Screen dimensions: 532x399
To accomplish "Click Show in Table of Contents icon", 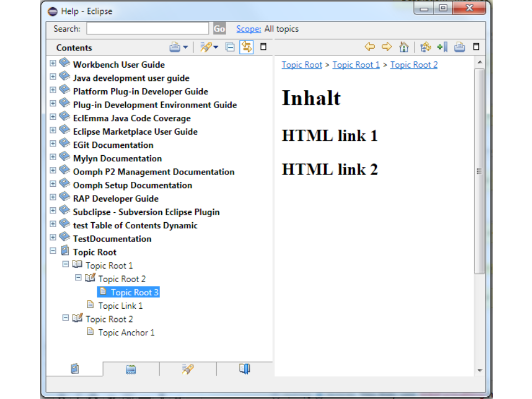I will click(x=426, y=47).
